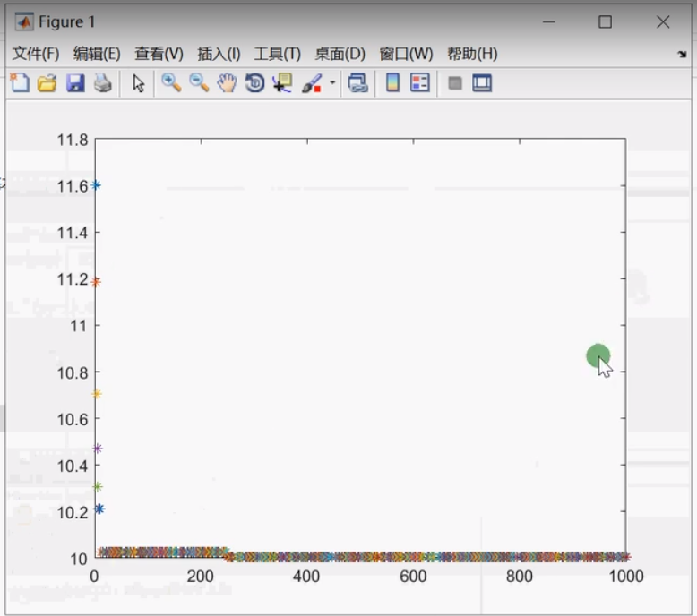
Task: Click the y-axis label 11
Action: tap(79, 326)
